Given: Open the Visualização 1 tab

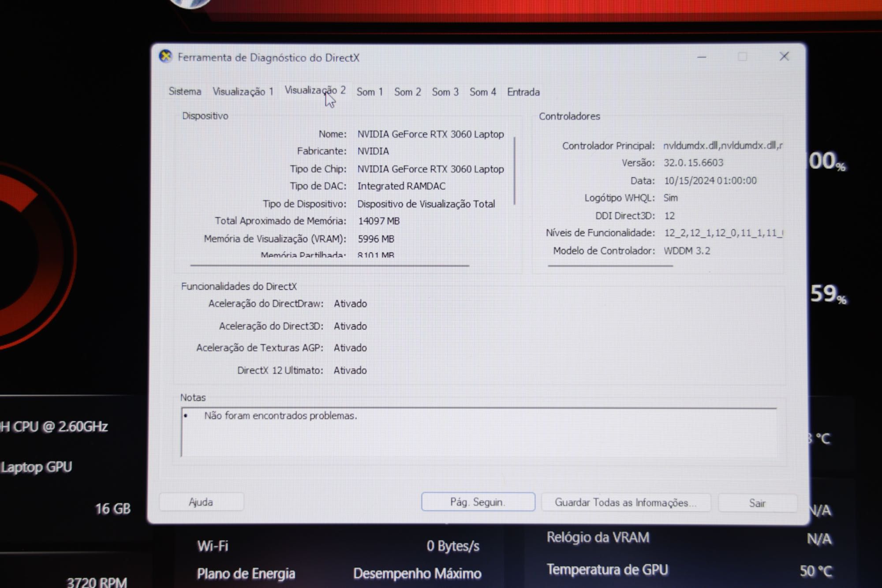Looking at the screenshot, I should 243,91.
